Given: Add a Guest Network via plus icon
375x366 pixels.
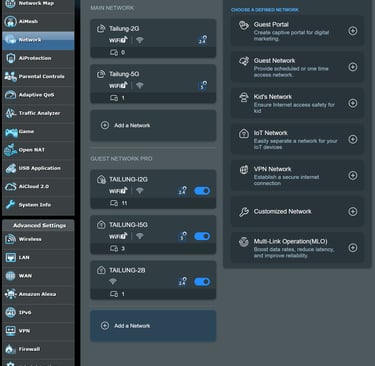Looking at the screenshot, I should coord(353,67).
